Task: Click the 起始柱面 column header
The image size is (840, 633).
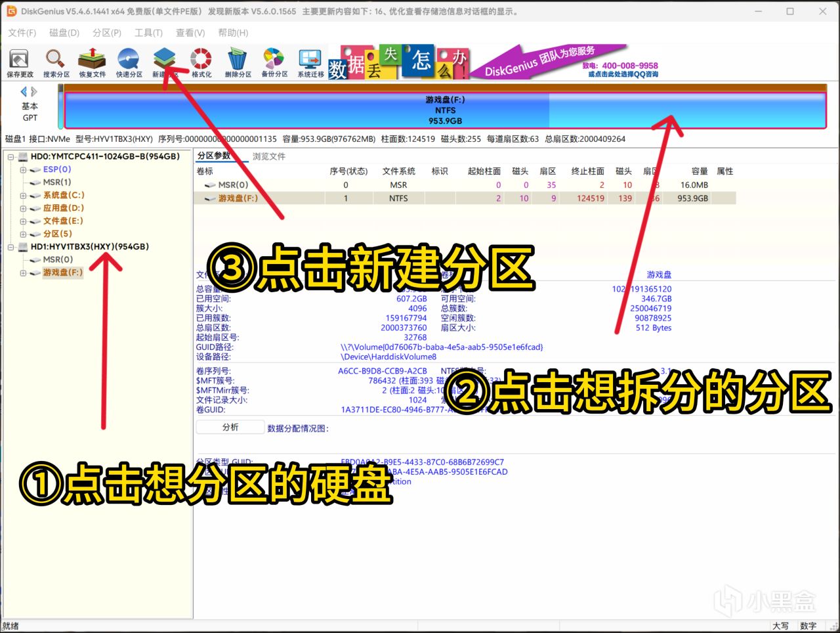Action: point(484,171)
